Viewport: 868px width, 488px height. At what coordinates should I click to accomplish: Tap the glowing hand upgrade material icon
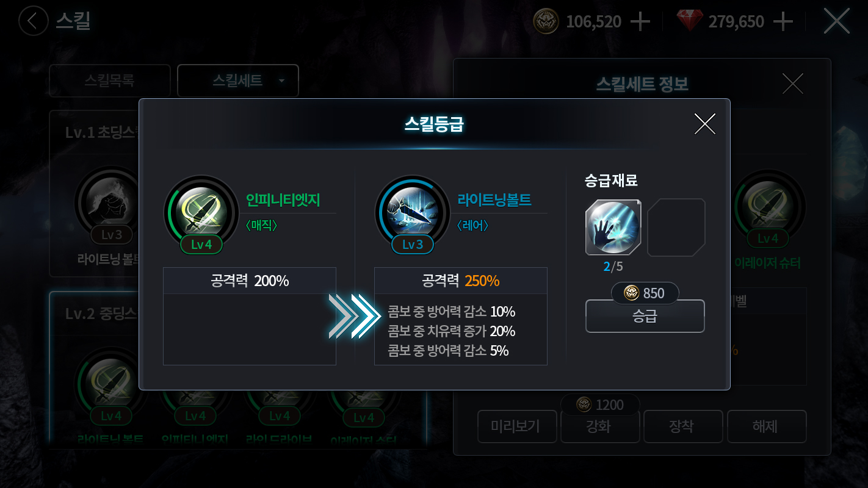pyautogui.click(x=613, y=228)
